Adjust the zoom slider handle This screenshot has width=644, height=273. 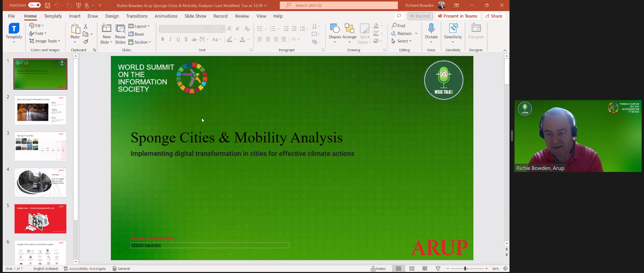pos(466,269)
